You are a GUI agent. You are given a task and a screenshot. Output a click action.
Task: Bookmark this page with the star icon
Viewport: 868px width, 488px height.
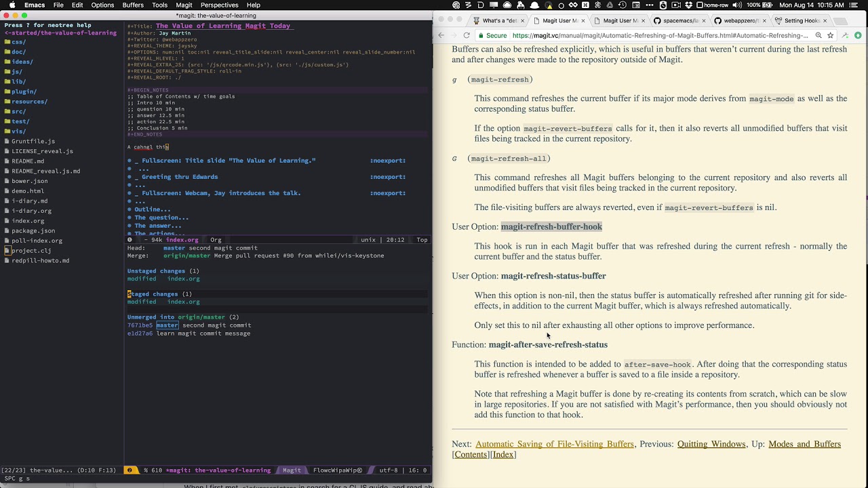tap(830, 35)
